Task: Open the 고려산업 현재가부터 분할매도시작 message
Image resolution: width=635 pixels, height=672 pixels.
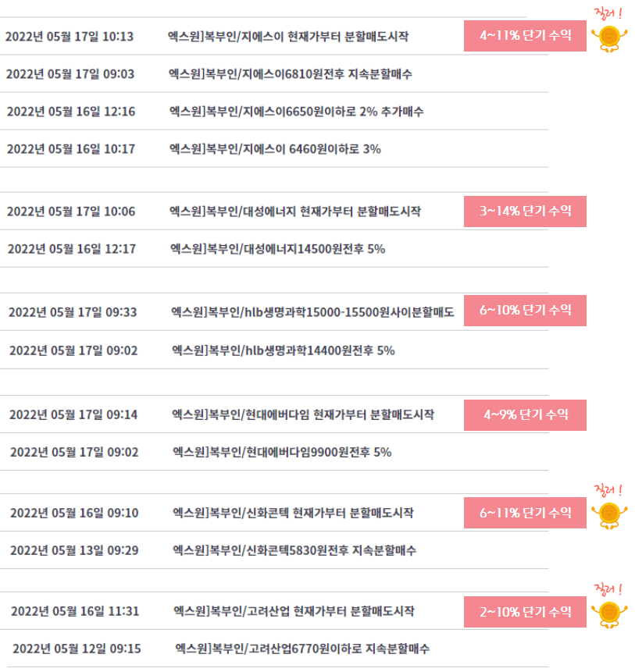Action: point(294,611)
